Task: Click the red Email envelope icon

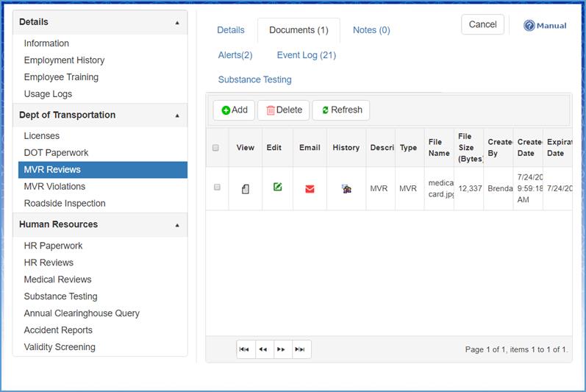Action: [x=310, y=189]
